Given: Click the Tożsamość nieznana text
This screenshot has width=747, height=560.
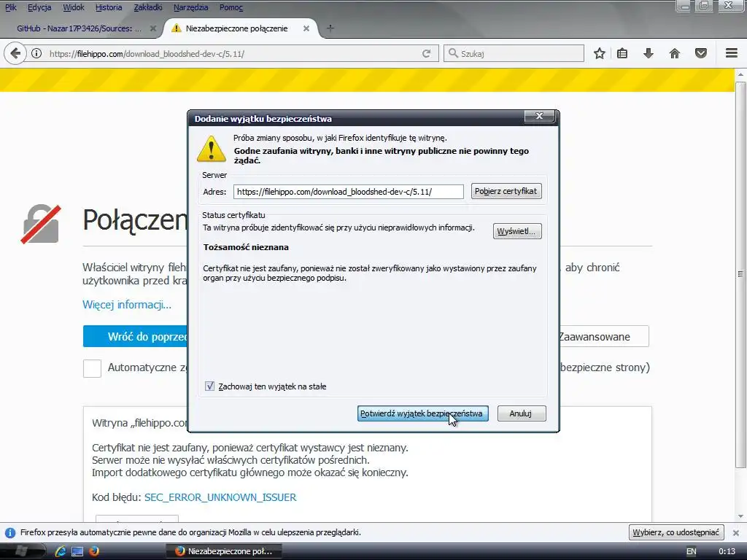Looking at the screenshot, I should (x=246, y=247).
